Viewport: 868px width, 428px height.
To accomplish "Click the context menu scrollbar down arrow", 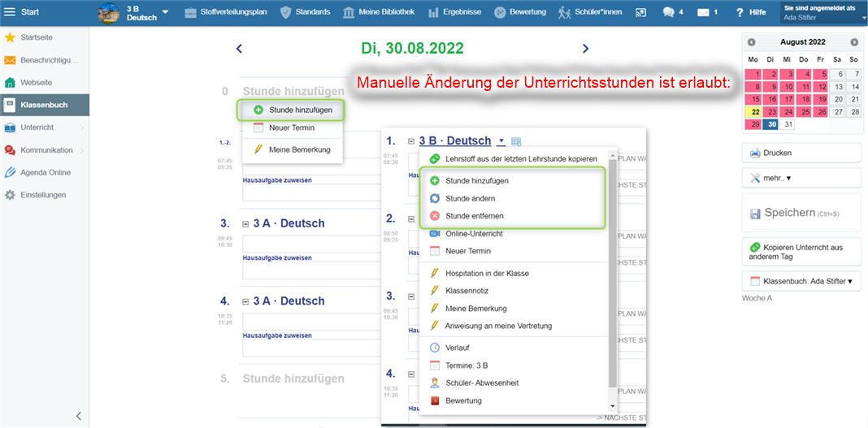I will coord(612,404).
